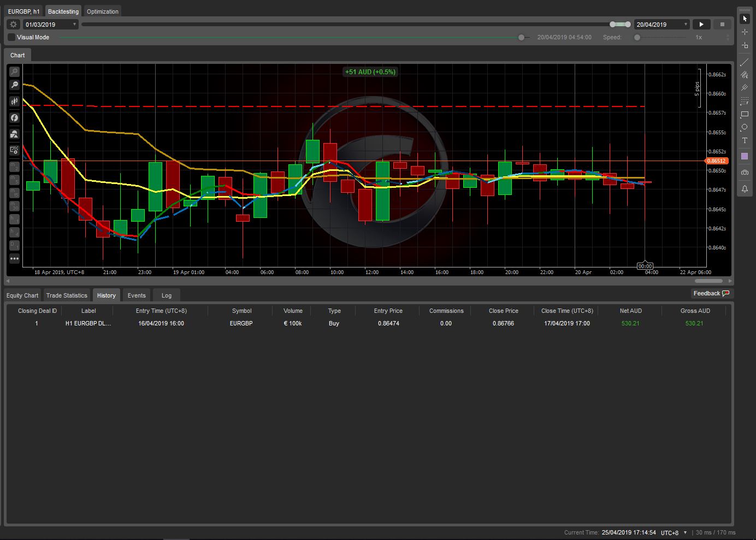The height and width of the screenshot is (540, 756).
Task: Sort by Net AUD column header
Action: click(630, 311)
